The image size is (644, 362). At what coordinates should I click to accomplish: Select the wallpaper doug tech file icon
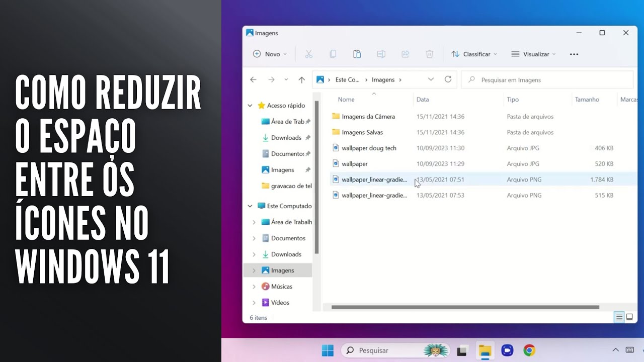(336, 148)
